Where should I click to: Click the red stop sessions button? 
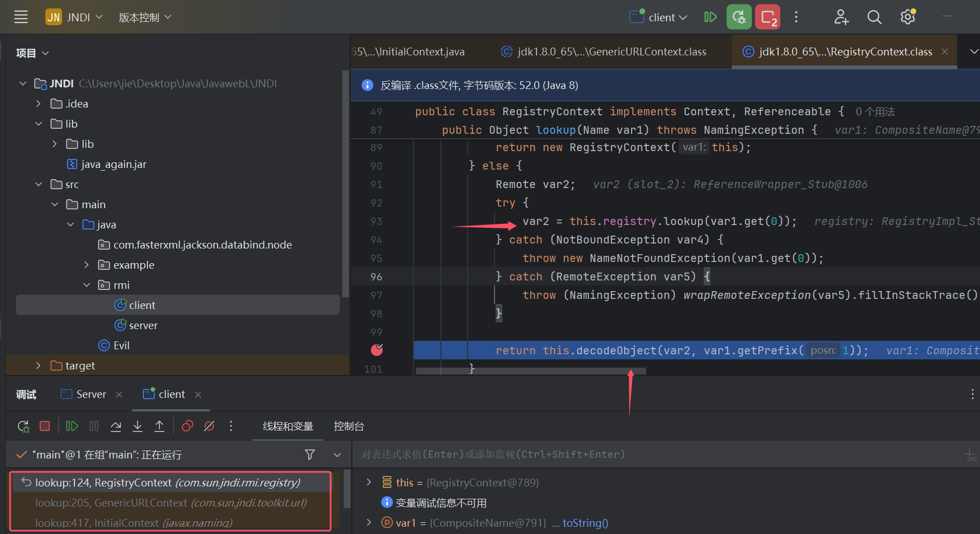[x=767, y=17]
